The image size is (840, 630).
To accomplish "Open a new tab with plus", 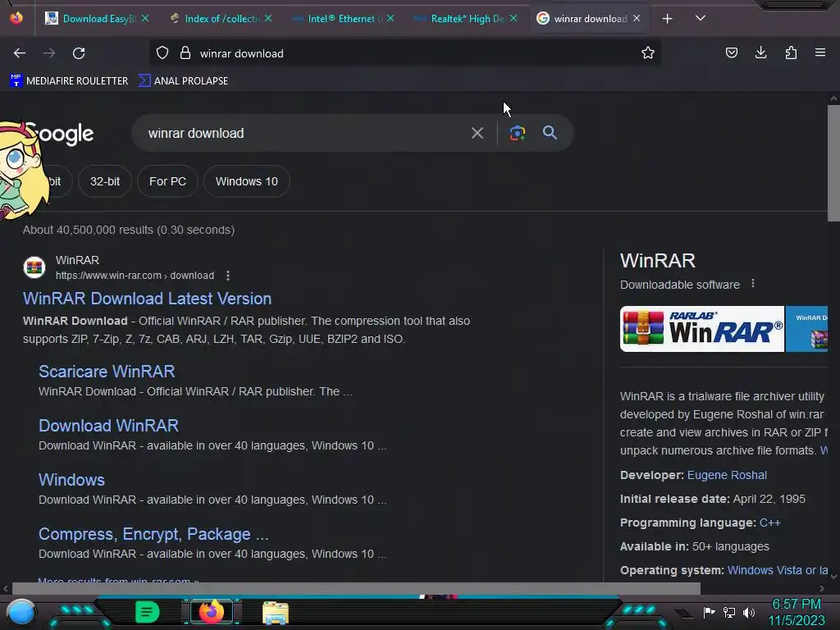I will click(667, 19).
